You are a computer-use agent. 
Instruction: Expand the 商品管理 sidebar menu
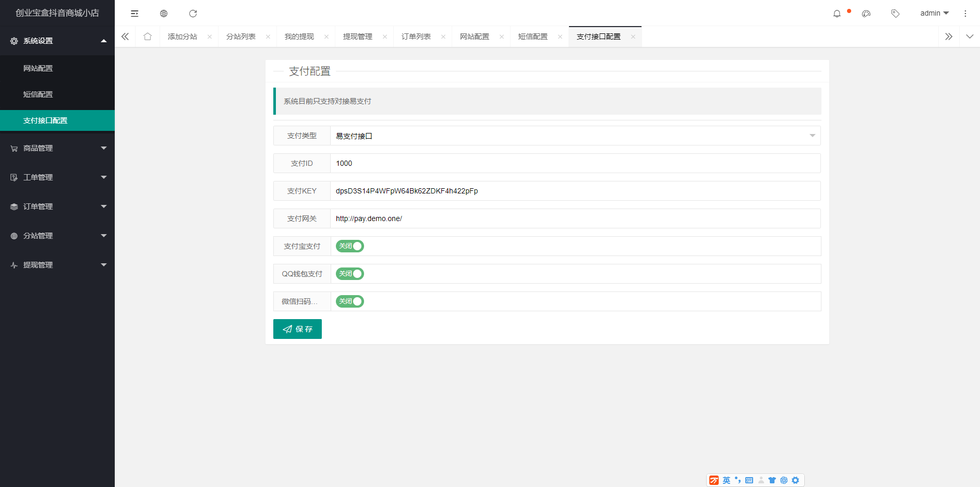[x=57, y=148]
